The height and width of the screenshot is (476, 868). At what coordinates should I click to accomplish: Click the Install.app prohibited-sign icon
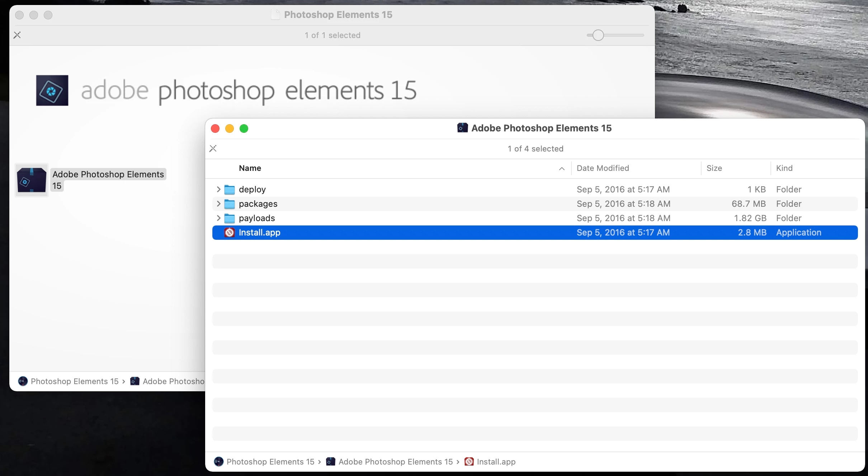[230, 233]
